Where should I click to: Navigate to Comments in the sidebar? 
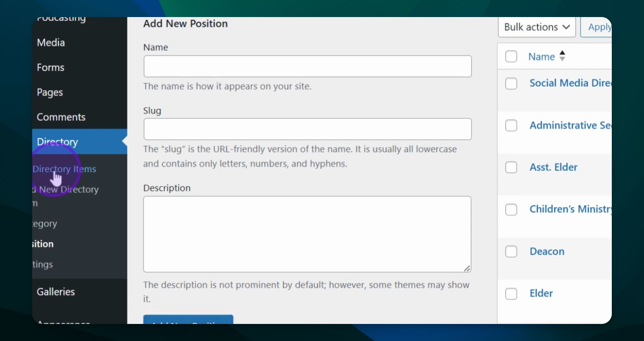(61, 117)
